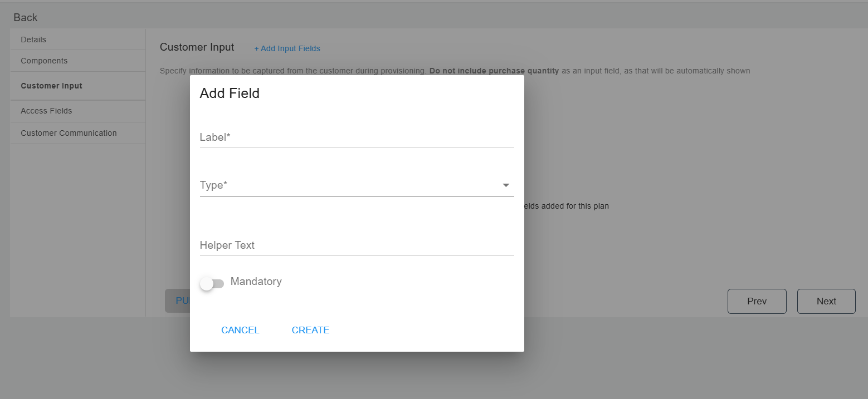Click the Prev button

pos(757,301)
